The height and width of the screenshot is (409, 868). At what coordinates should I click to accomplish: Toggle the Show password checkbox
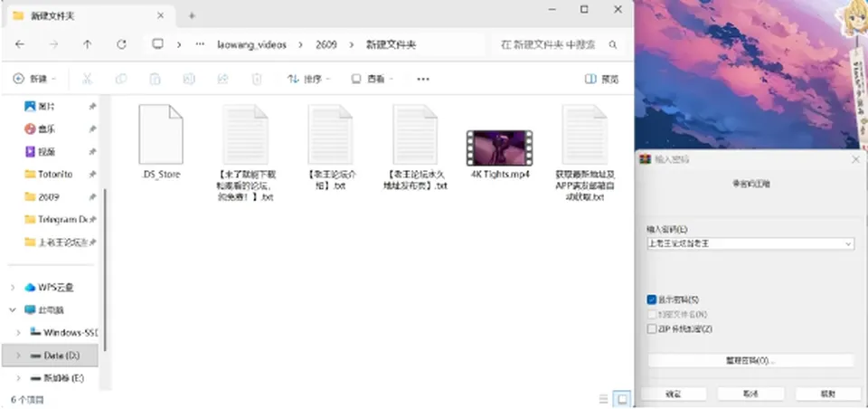click(x=652, y=300)
